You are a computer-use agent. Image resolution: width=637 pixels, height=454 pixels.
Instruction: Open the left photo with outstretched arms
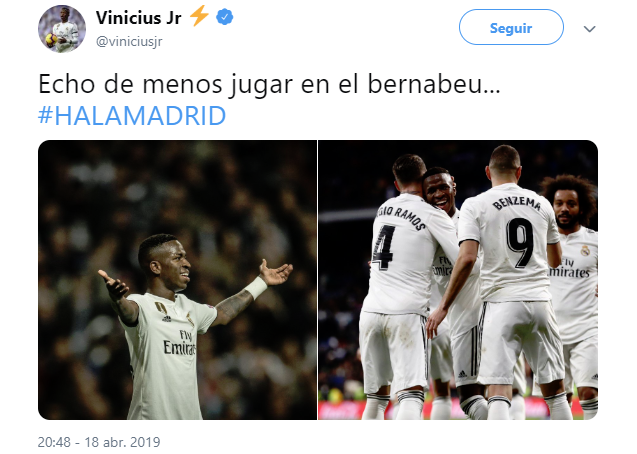click(178, 280)
